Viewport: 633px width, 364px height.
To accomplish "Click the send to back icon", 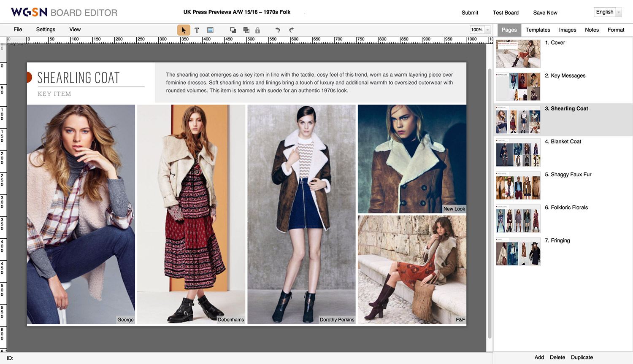I will pos(246,30).
